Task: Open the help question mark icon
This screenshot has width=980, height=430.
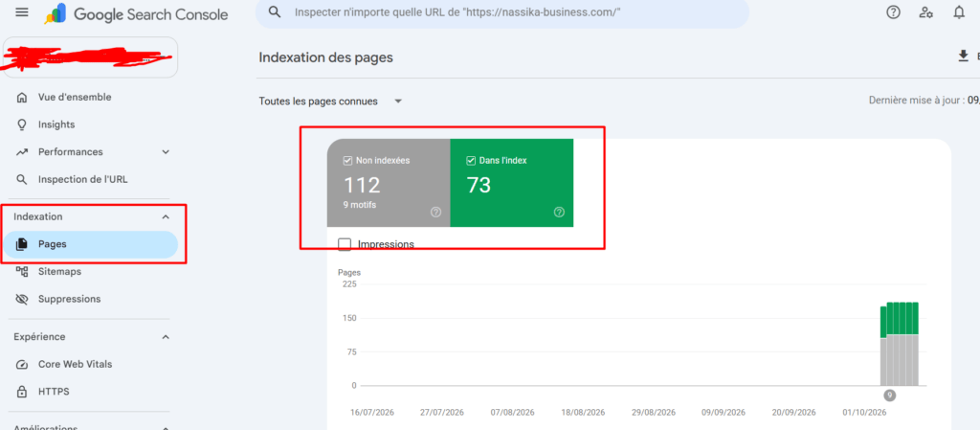Action: click(x=893, y=12)
